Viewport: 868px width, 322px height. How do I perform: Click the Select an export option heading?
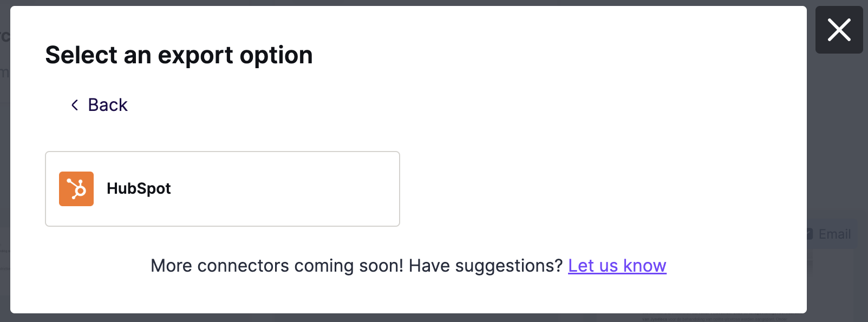click(x=179, y=55)
